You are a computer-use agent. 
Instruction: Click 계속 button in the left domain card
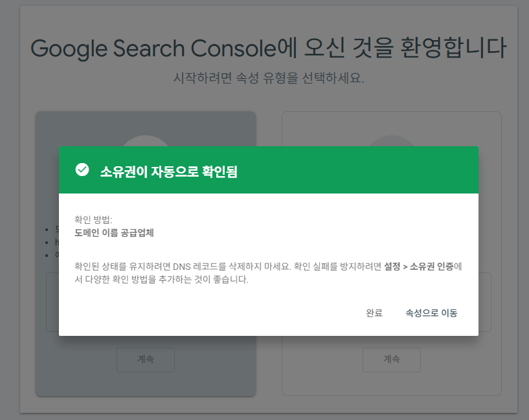coord(146,359)
